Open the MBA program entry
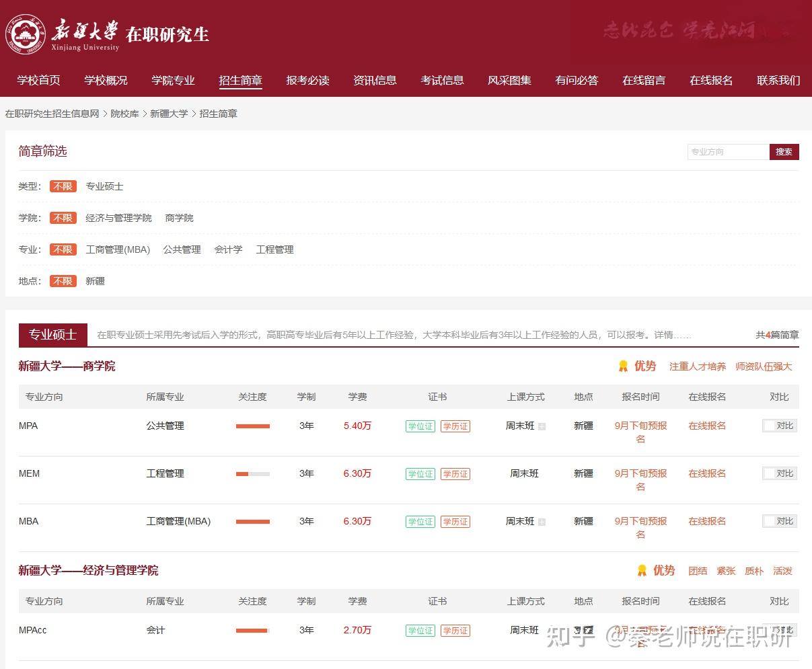Viewport: 812px width, 669px height. (29, 521)
